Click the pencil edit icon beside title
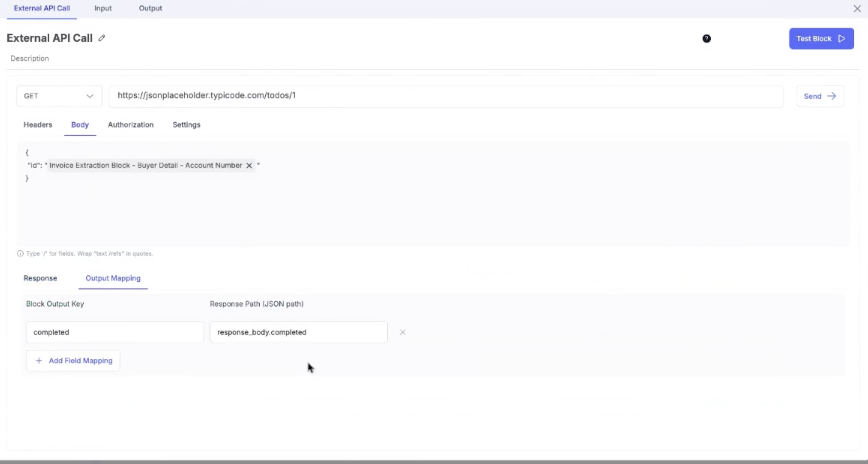This screenshot has height=464, width=868. coord(101,38)
